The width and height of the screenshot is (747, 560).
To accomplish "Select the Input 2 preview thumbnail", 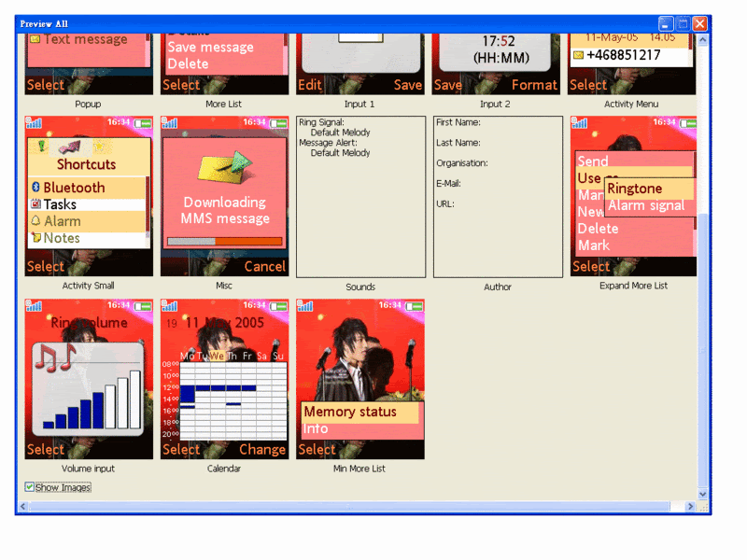I will (x=496, y=63).
